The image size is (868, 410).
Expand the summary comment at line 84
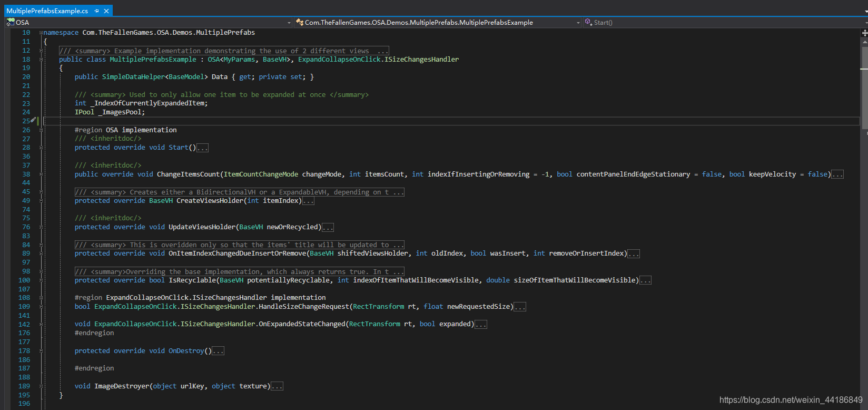pyautogui.click(x=41, y=245)
